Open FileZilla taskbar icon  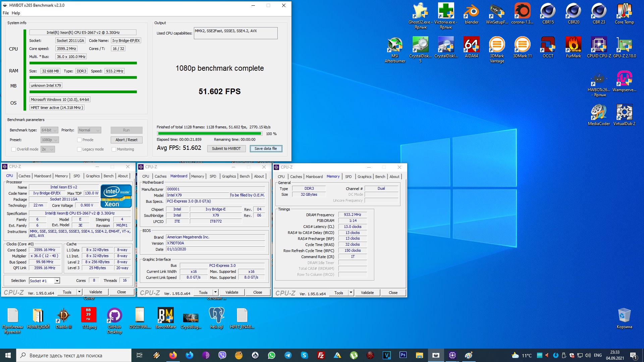click(x=321, y=355)
